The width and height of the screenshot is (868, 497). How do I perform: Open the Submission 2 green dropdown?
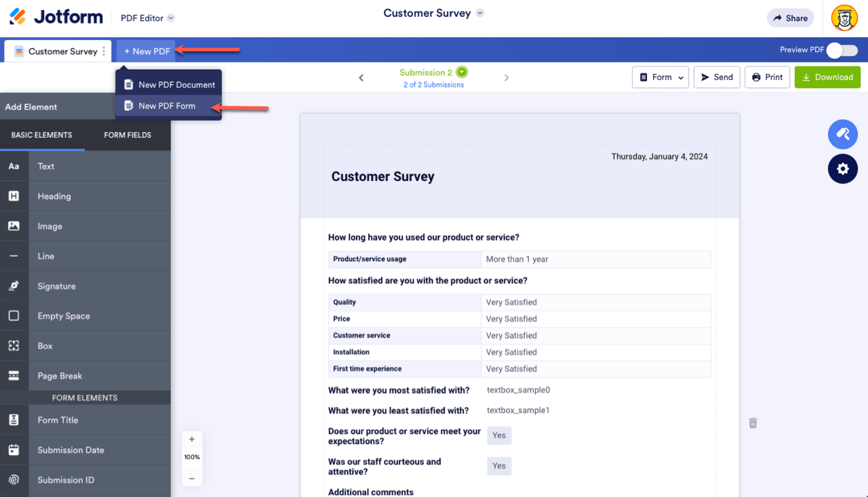(462, 72)
